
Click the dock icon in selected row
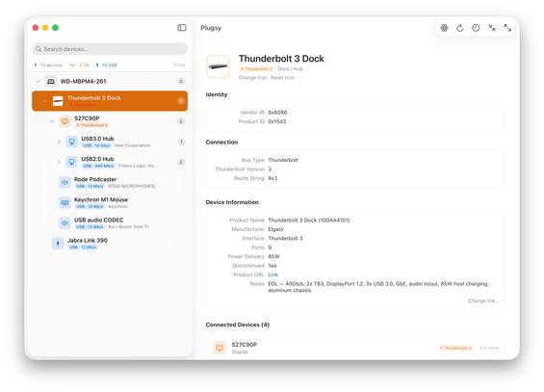pos(58,101)
